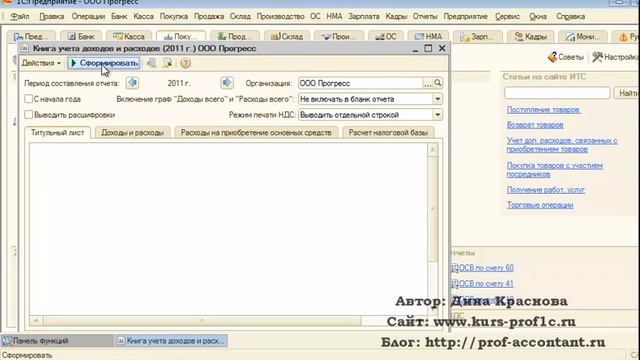Select the Склад function panel tab

(287, 36)
